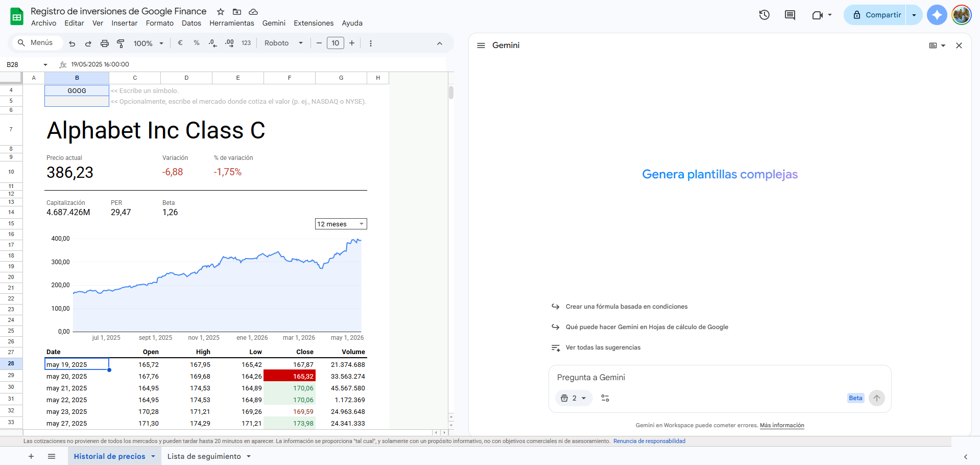This screenshot has width=980, height=465.
Task: Open the zoom 100% dropdown
Action: click(148, 43)
